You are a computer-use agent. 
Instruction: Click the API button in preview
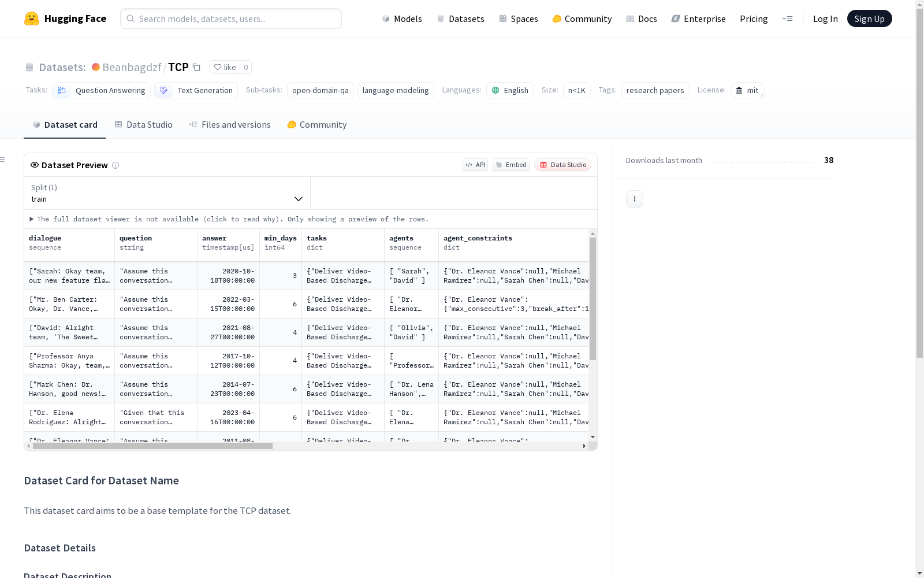[x=475, y=165]
